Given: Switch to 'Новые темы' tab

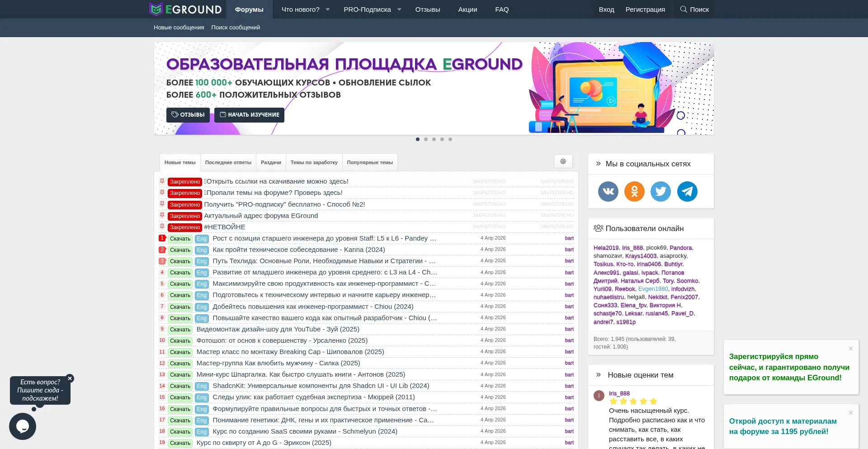Looking at the screenshot, I should pos(180,162).
